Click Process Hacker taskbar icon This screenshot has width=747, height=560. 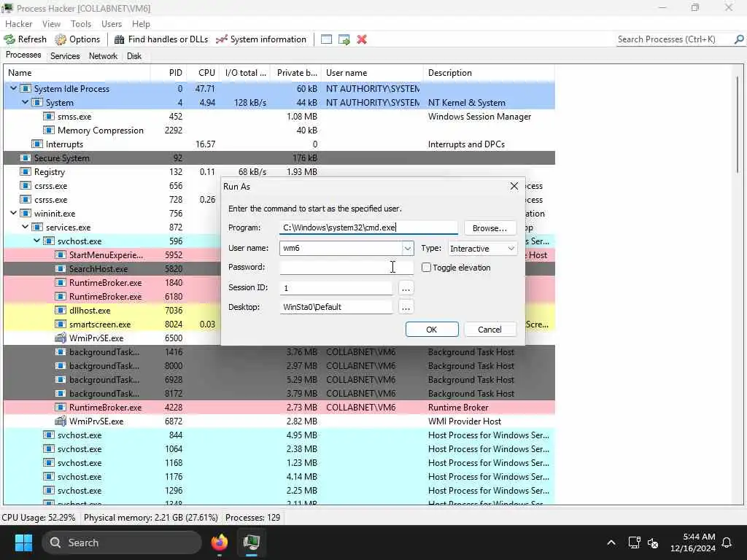click(x=251, y=542)
